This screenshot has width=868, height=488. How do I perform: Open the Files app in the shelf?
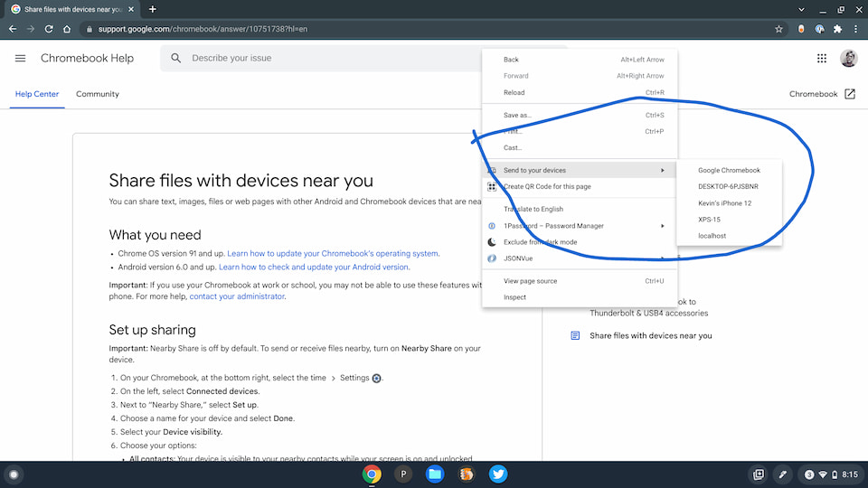(x=435, y=474)
